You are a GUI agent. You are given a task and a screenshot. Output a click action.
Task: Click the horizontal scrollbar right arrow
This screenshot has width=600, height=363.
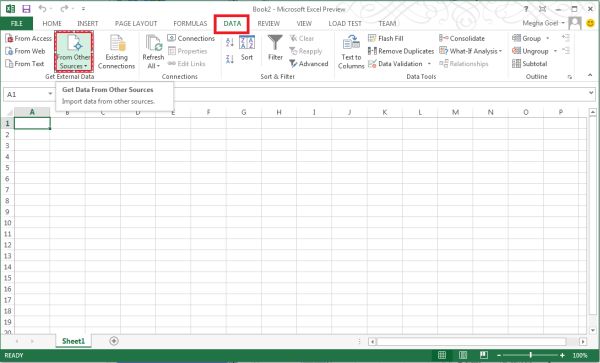tap(583, 341)
